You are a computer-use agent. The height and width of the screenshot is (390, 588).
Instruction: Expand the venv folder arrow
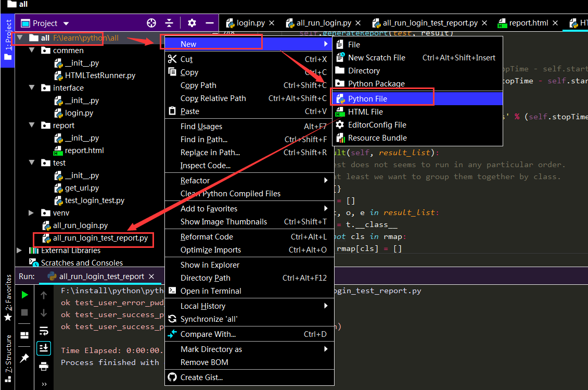[31, 213]
